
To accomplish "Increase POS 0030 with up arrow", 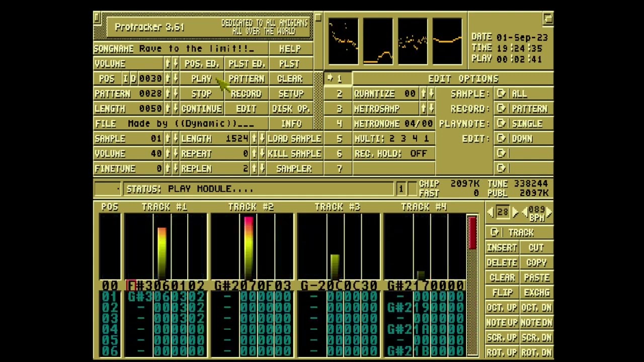I will tap(167, 79).
